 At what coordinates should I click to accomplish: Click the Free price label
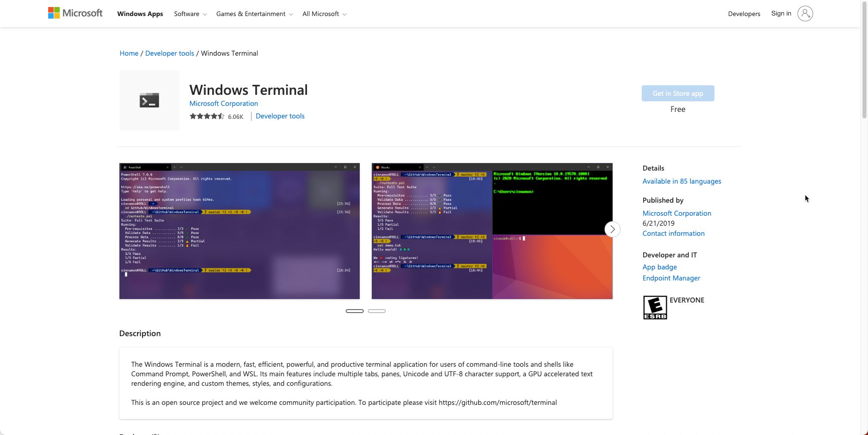tap(678, 109)
